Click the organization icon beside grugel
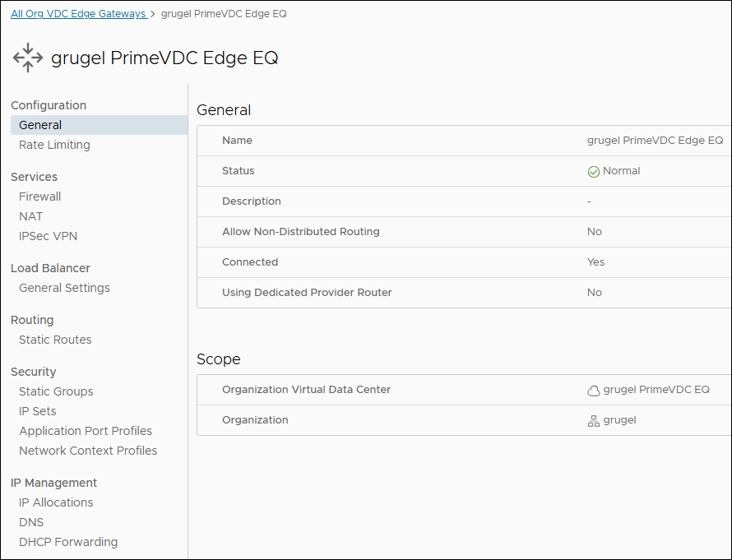The height and width of the screenshot is (560, 732). tap(593, 421)
